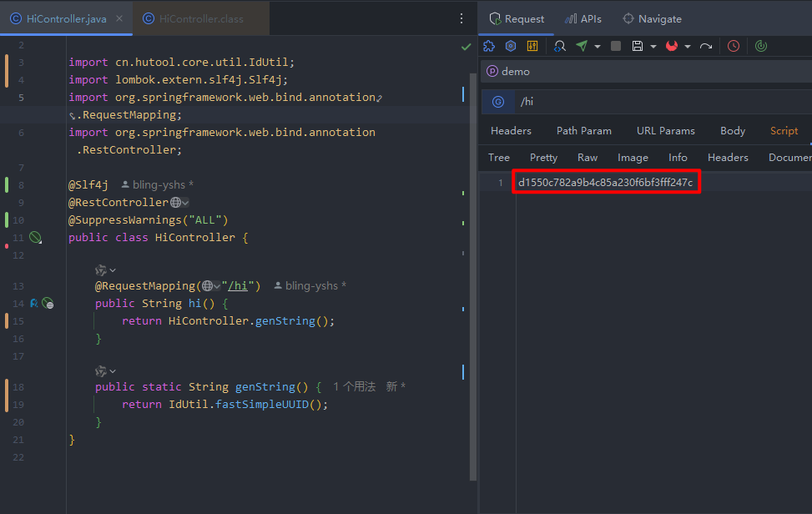Click the globe icon inside @RequestMapping parentheses
This screenshot has width=812, height=514.
click(x=208, y=285)
